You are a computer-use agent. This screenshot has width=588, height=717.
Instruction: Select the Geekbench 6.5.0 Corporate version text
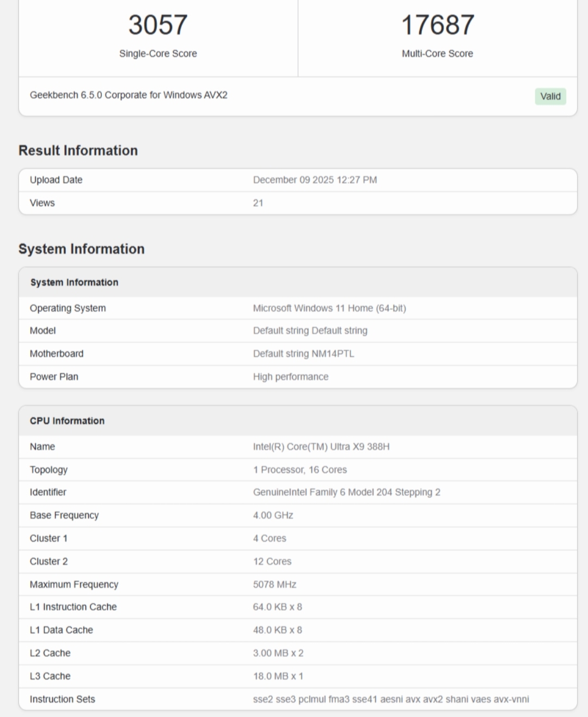128,95
